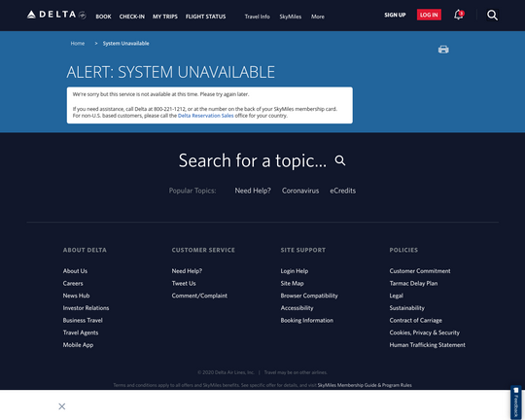Open Human Trafficking Statement link
The width and height of the screenshot is (525, 420).
pyautogui.click(x=427, y=345)
